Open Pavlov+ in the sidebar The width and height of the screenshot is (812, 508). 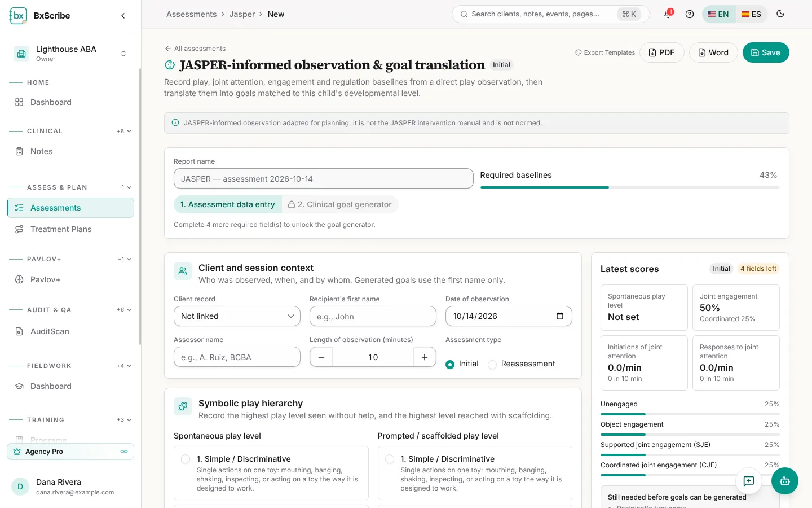point(70,279)
